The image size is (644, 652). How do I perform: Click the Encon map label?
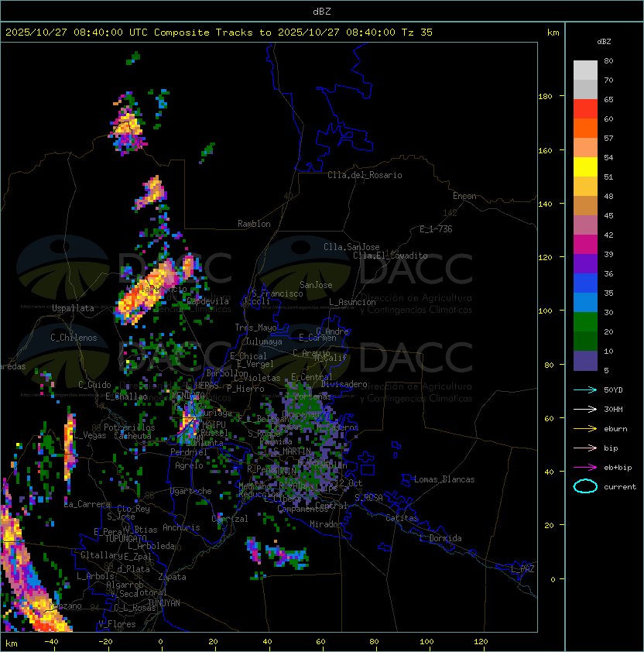click(464, 196)
